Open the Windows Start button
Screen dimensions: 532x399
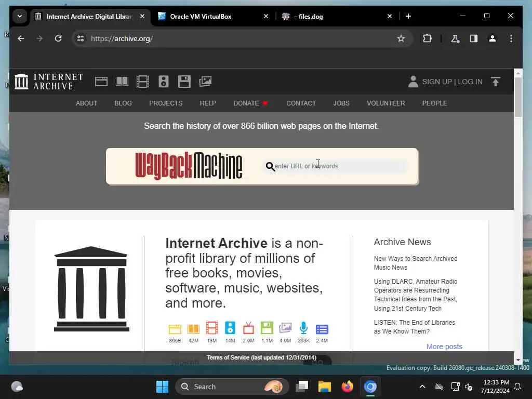[x=162, y=387]
